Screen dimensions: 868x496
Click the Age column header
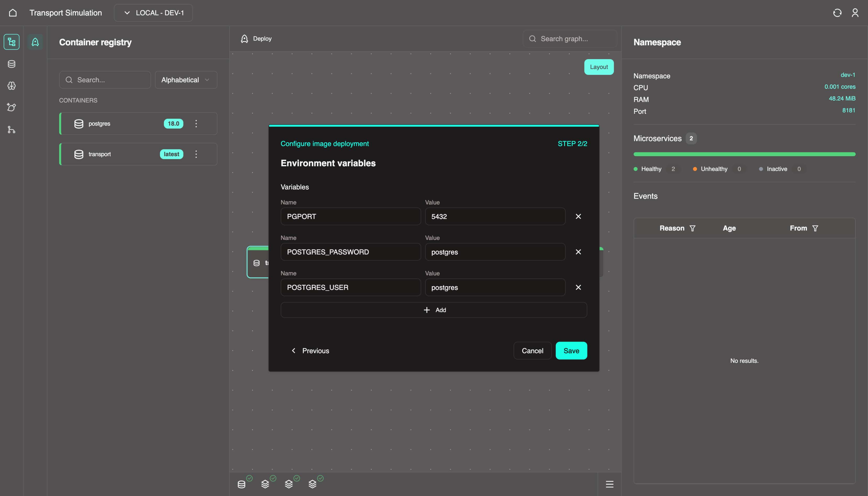point(729,228)
